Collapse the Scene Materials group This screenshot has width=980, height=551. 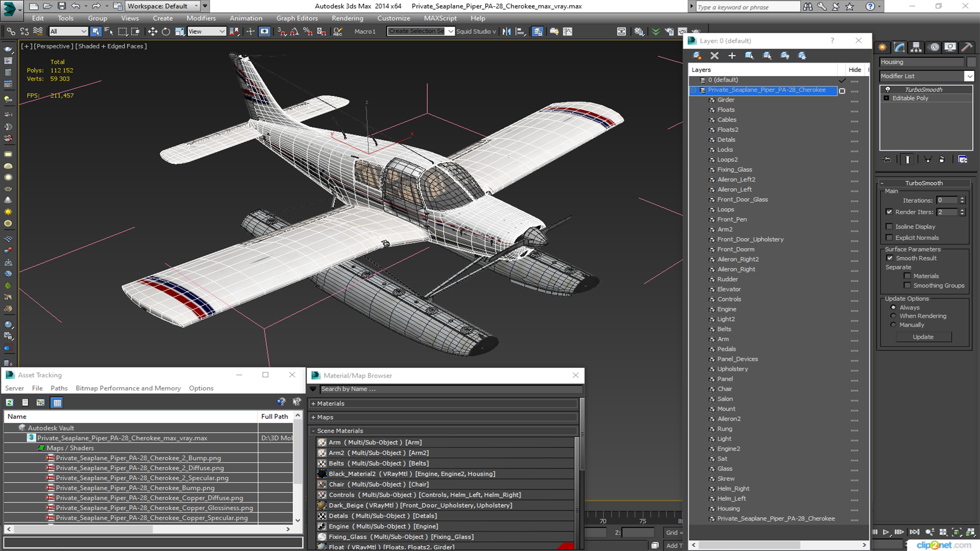(313, 431)
